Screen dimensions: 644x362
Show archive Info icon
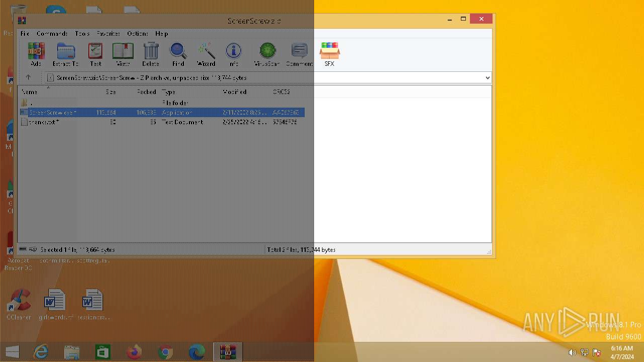tap(234, 54)
